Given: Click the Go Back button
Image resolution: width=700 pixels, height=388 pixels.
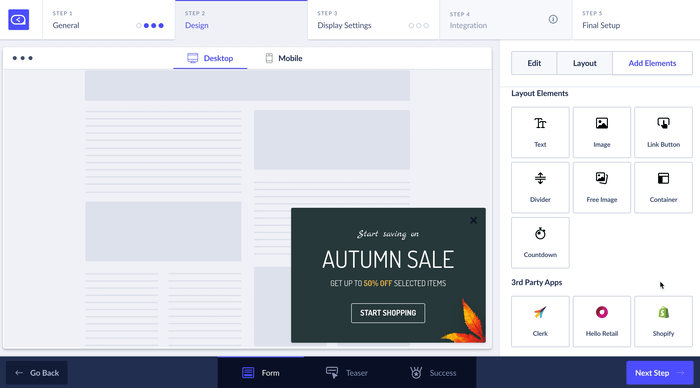Looking at the screenshot, I should click(37, 372).
